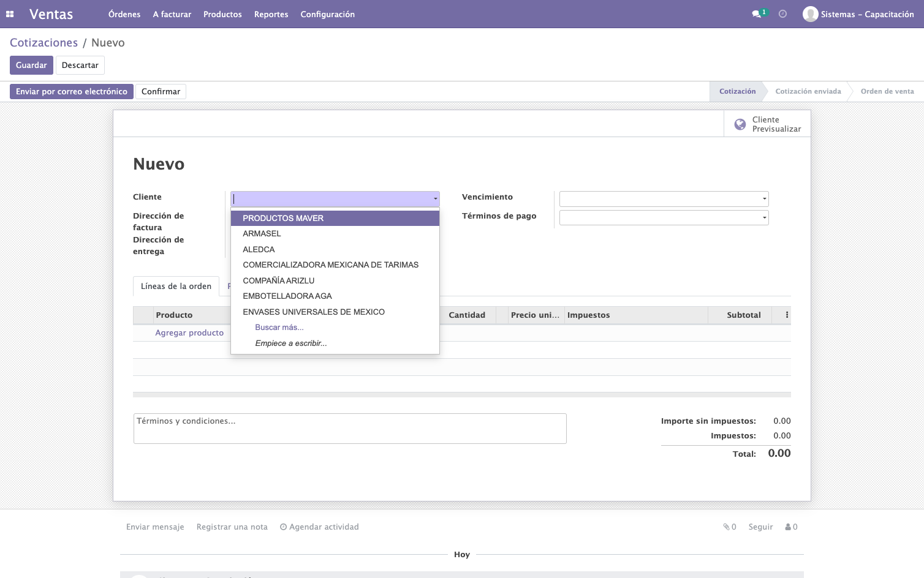Select the Líneas de la orden tab

[x=176, y=286]
